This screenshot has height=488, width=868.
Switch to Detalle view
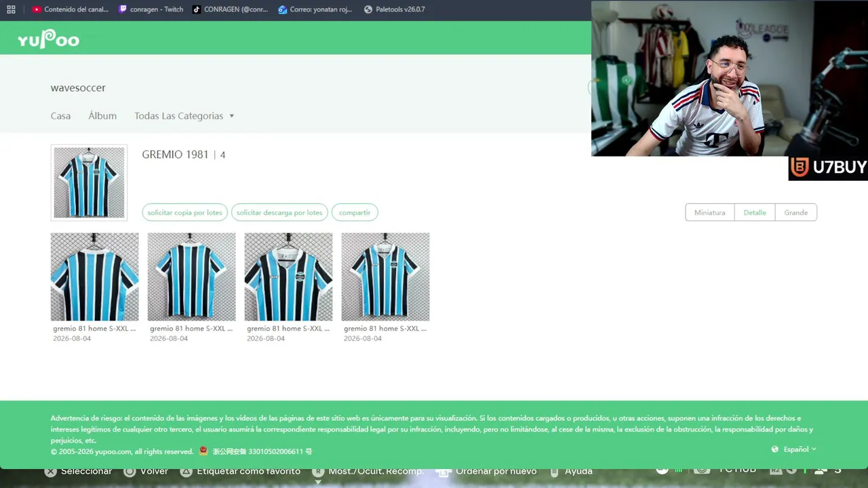click(755, 212)
